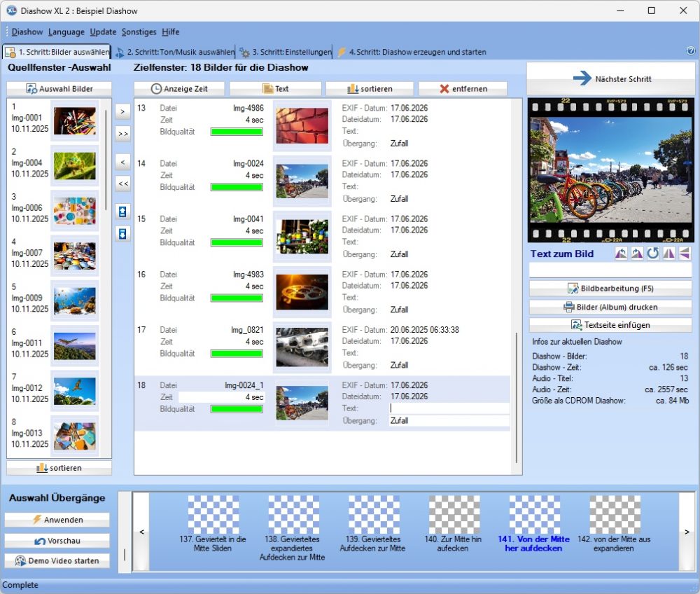
Task: Select transition 139 Gevierteiltes Aufdecken zur Mitte
Action: pos(373,525)
